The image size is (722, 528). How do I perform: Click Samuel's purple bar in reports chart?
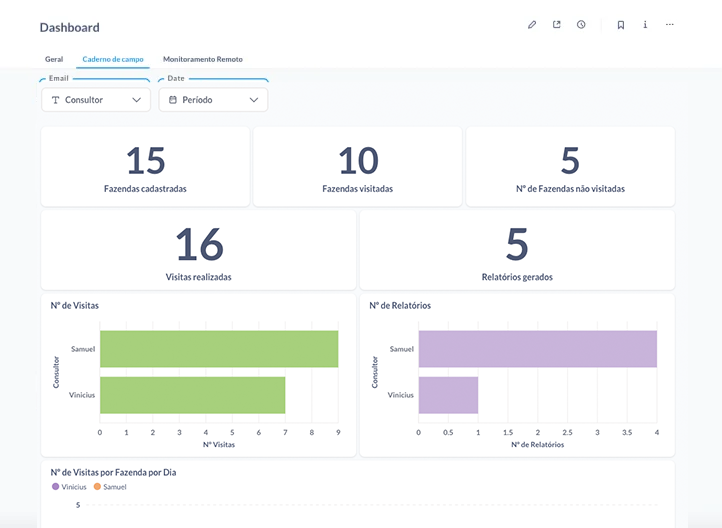[537, 349]
